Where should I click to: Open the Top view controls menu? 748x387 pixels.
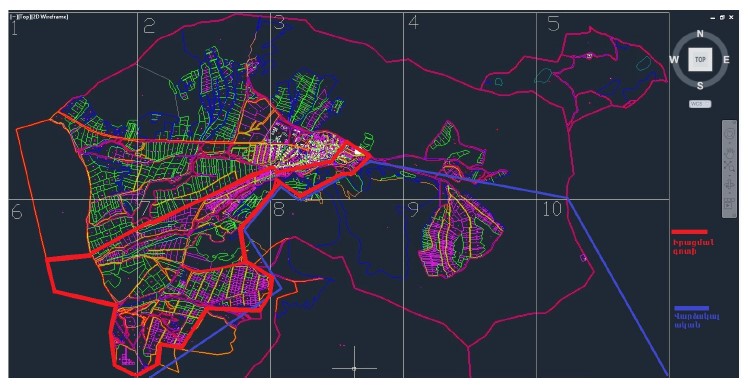point(23,17)
